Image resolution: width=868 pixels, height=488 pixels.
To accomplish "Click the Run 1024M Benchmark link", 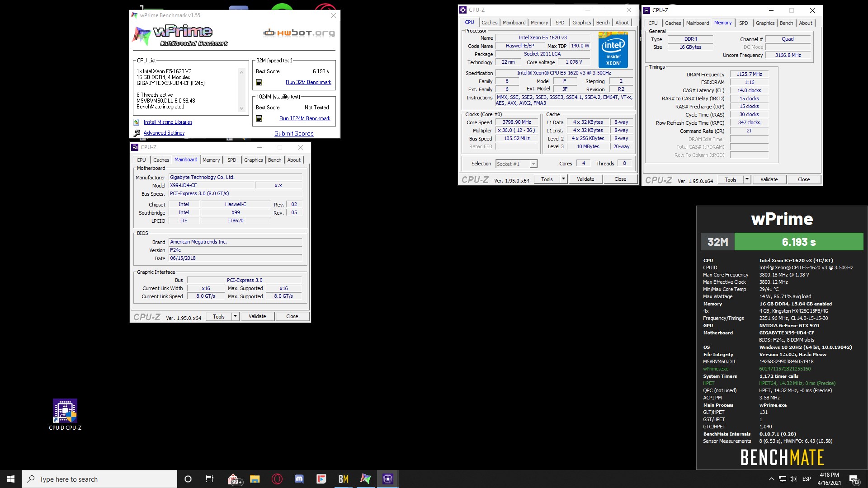I will point(305,118).
